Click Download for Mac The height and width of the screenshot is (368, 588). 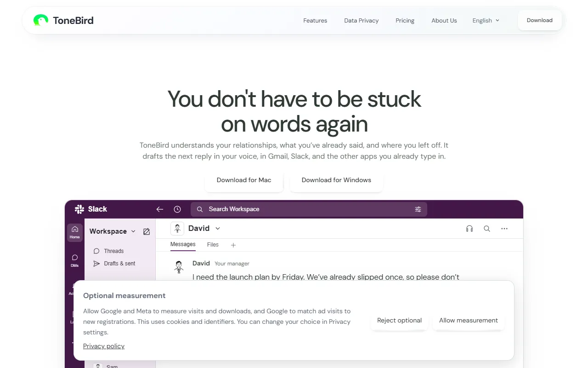pyautogui.click(x=244, y=180)
